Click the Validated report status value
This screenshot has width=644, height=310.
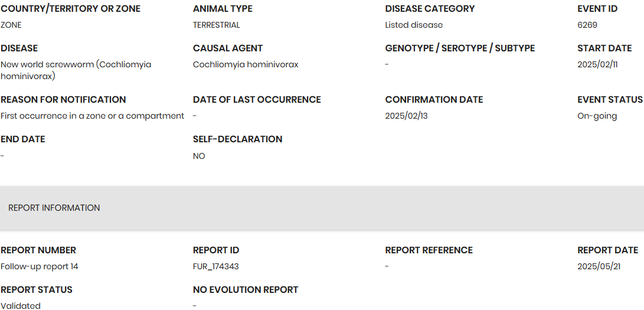[x=21, y=306]
